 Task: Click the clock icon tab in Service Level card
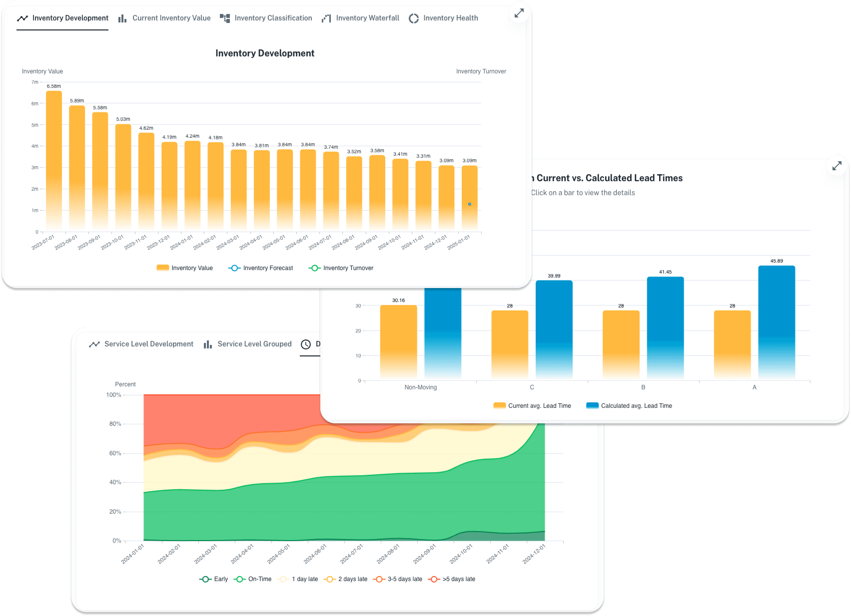[306, 344]
